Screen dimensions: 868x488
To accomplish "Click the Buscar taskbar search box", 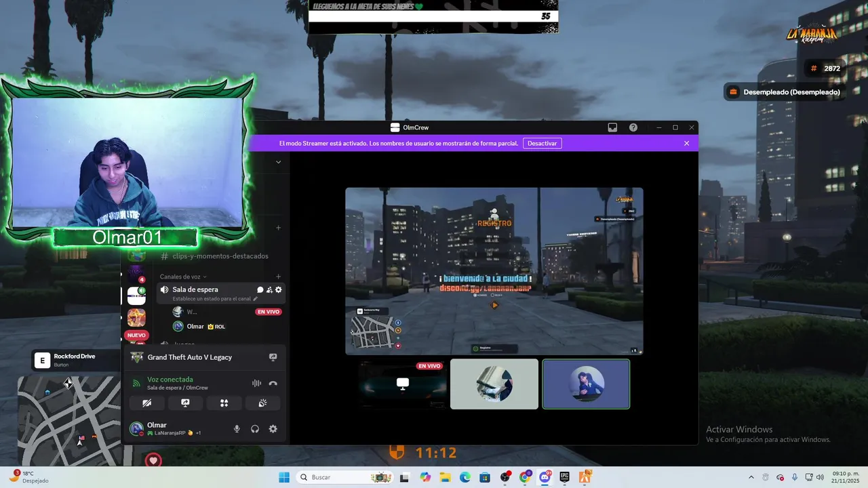I will [x=346, y=477].
